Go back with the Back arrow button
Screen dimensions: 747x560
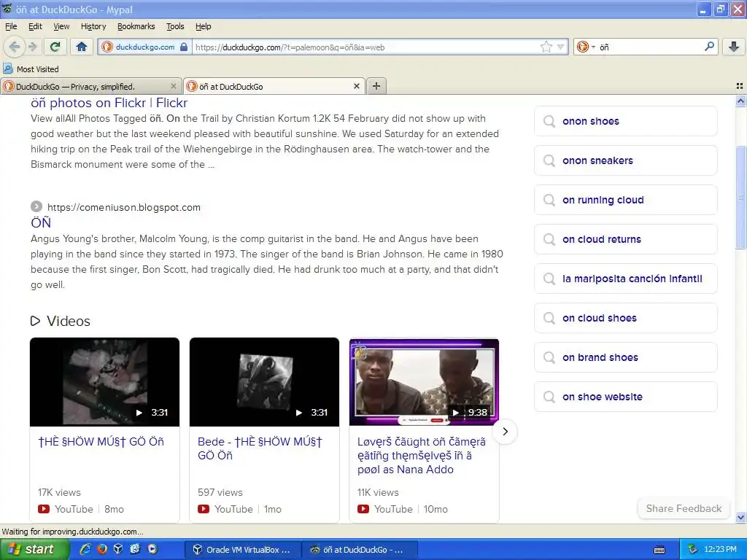[x=15, y=47]
